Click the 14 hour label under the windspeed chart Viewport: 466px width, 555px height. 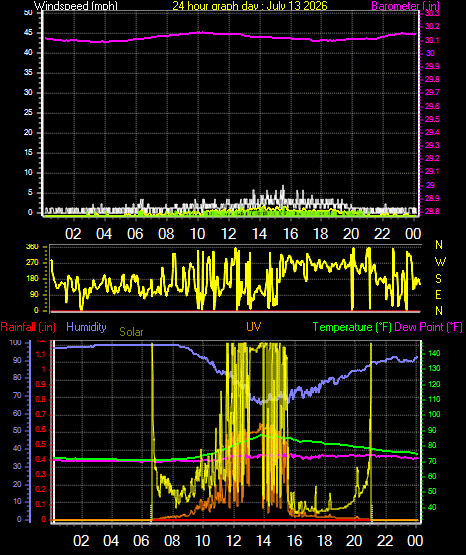tap(259, 234)
